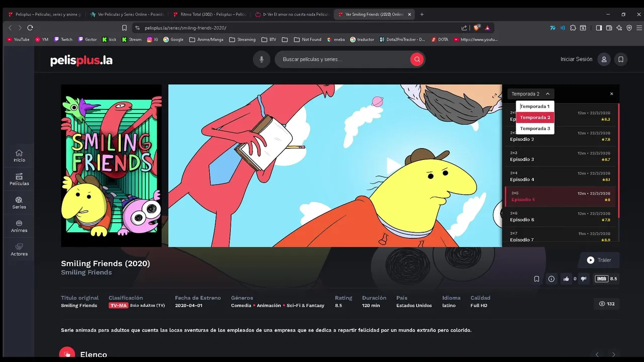Screen dimensions: 644x362
Task: Bookmark page using address bar bookmark icon
Action: [124, 28]
